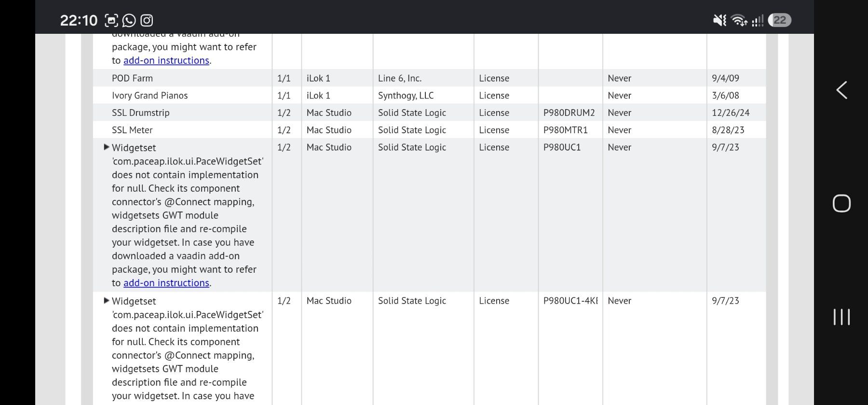868x405 pixels.
Task: Tap the Android home button
Action: (x=841, y=203)
